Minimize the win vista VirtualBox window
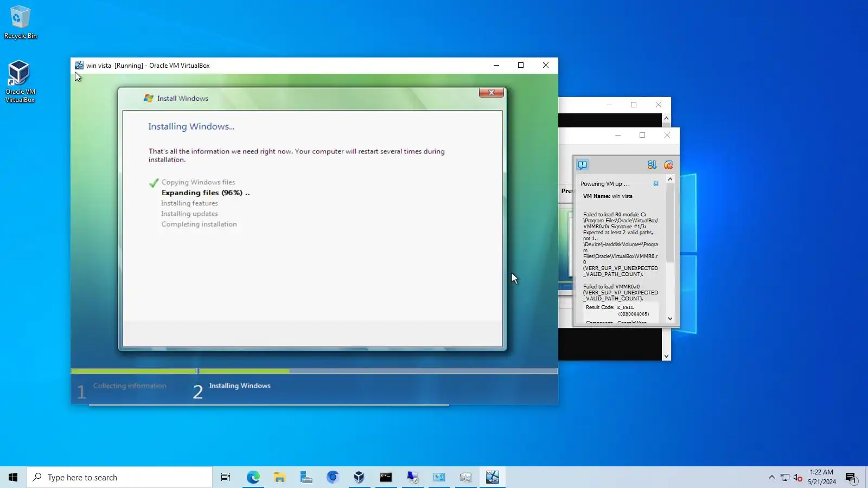 [x=496, y=66]
